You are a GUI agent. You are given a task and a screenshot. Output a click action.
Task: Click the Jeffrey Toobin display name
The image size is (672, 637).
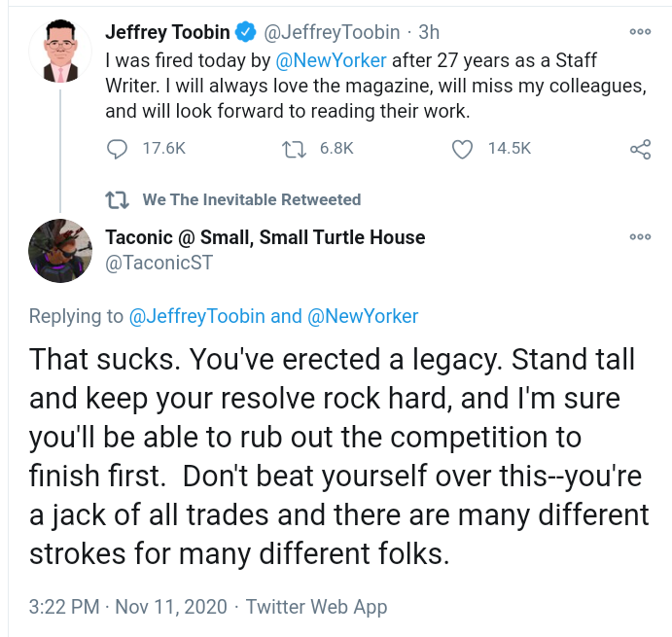[x=167, y=32]
